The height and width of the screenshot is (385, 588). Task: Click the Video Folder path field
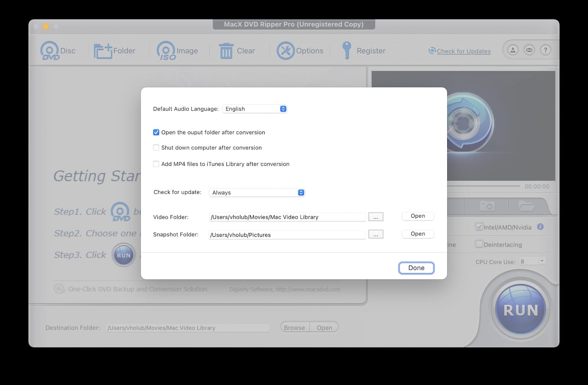pyautogui.click(x=287, y=217)
